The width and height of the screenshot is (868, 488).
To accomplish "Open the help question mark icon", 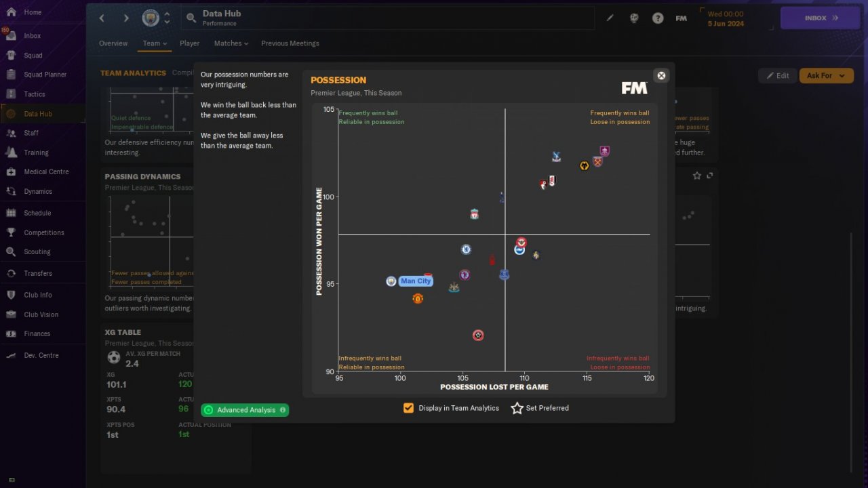I will [x=658, y=18].
